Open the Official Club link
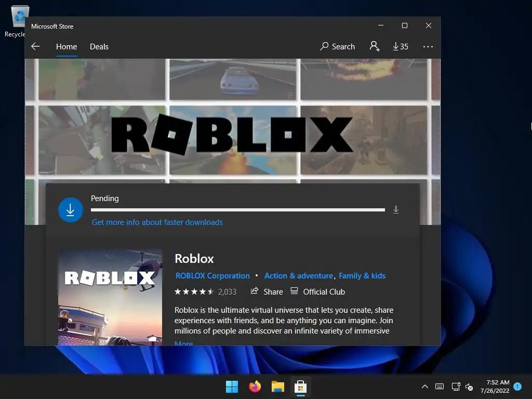This screenshot has width=532, height=399. point(317,292)
